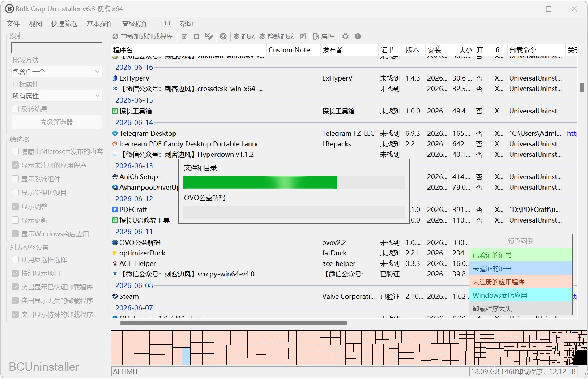Collapse the 2026-06-15 date group
This screenshot has height=379, width=588.
(x=134, y=100)
